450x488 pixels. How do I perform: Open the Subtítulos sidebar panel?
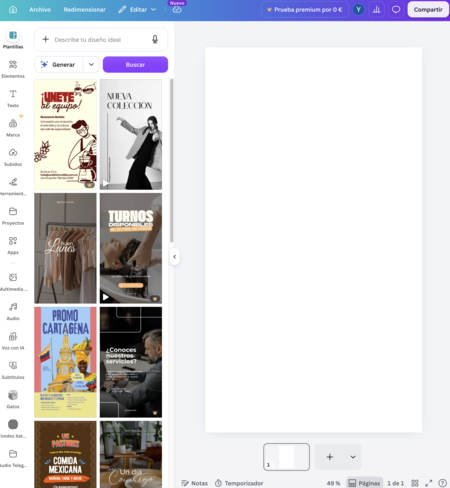point(13,370)
